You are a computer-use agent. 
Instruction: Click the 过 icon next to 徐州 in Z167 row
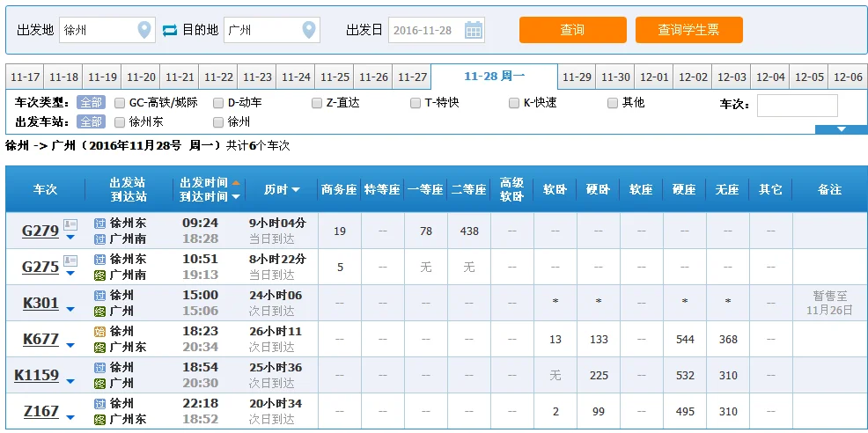(x=99, y=404)
